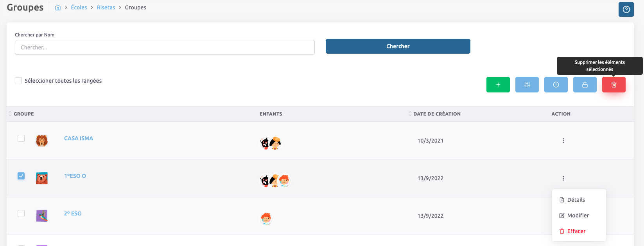Check the CASA ISMA row checkbox
Viewport: 644px width, 246px height.
tap(21, 138)
